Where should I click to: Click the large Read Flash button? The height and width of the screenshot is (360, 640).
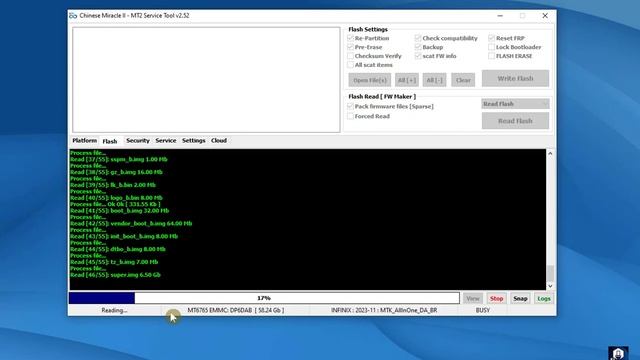(515, 121)
